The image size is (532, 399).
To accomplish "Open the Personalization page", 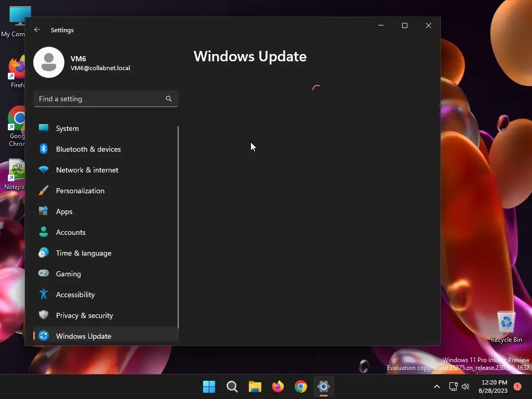I will coord(106,191).
